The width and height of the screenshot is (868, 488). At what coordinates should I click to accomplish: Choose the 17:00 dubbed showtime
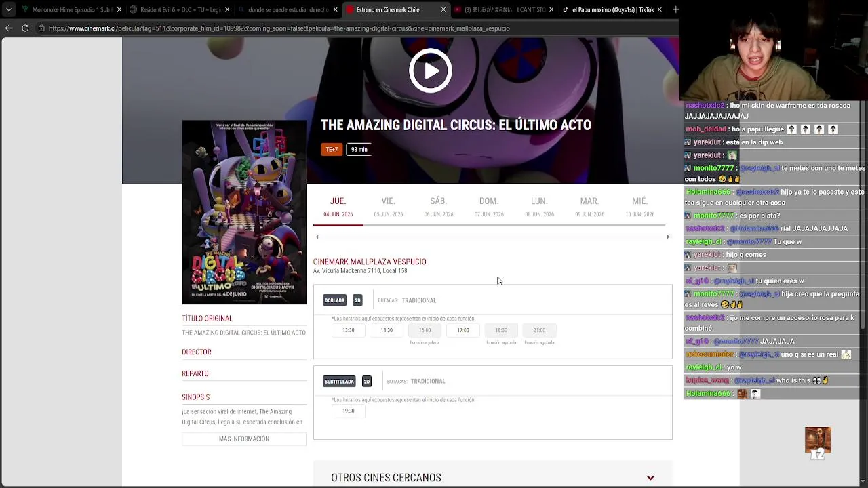[463, 330]
